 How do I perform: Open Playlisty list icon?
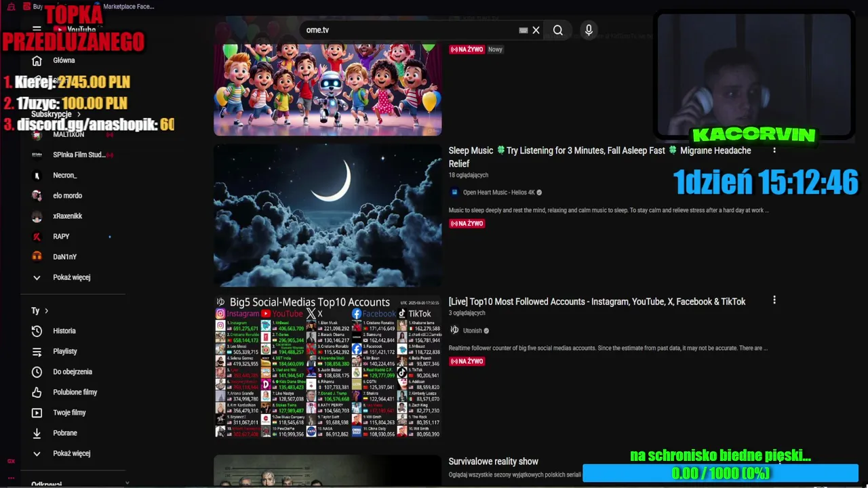(x=37, y=351)
